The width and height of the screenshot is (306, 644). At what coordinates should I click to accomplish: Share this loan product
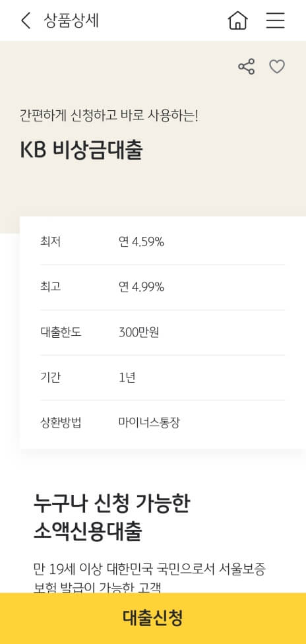pyautogui.click(x=247, y=67)
